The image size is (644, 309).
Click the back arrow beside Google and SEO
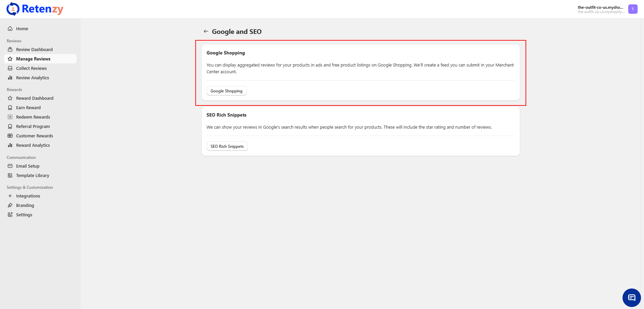click(206, 32)
